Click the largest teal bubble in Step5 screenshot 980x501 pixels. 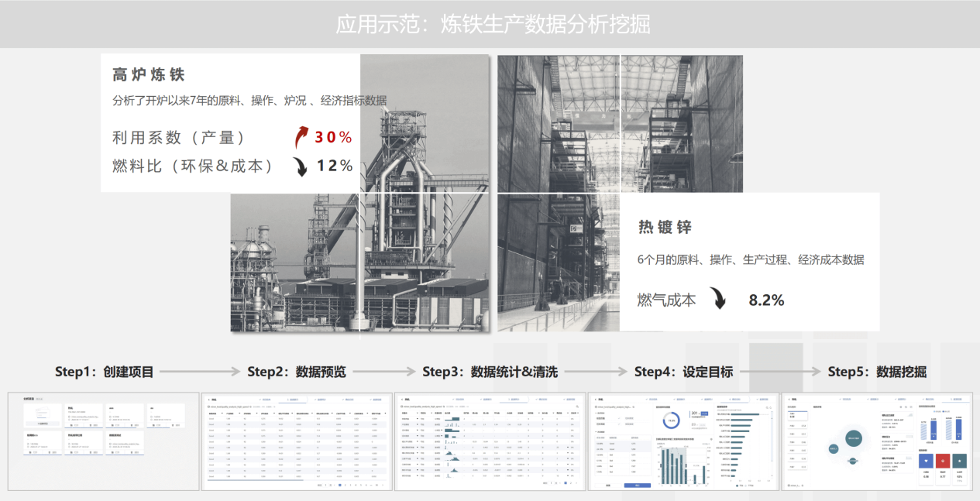[x=854, y=438]
